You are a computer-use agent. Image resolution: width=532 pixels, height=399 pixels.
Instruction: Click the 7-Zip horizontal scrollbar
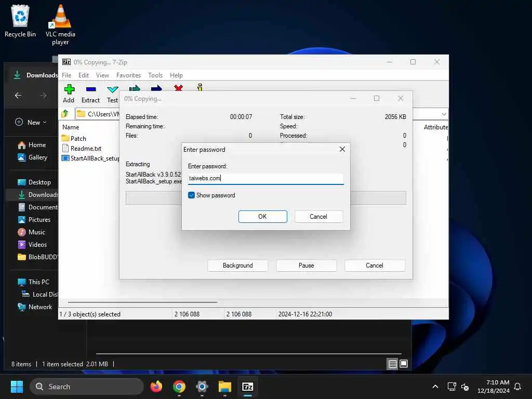(x=142, y=302)
